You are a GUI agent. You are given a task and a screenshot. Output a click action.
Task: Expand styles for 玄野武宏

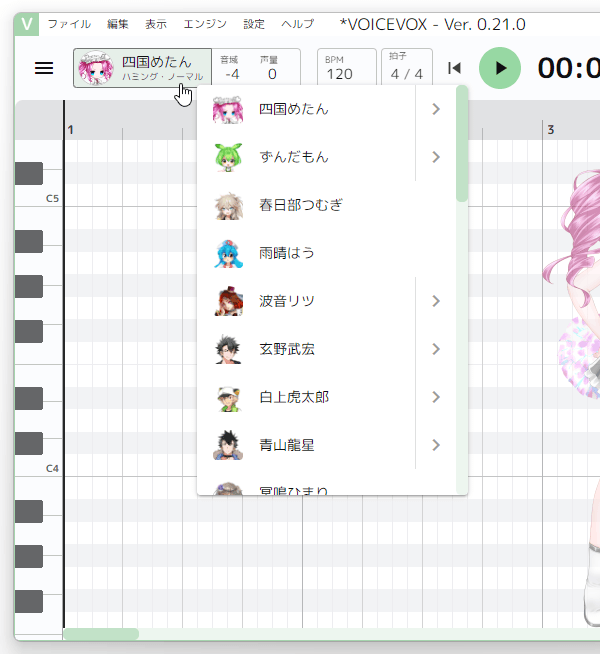coord(436,349)
